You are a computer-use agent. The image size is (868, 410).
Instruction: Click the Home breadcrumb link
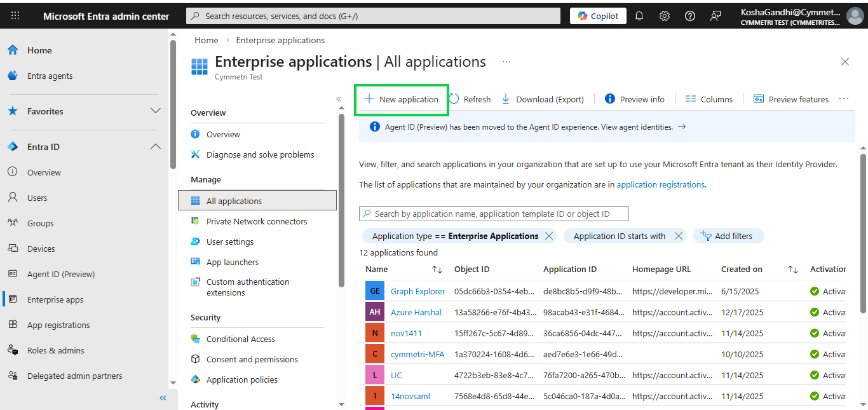tap(207, 40)
